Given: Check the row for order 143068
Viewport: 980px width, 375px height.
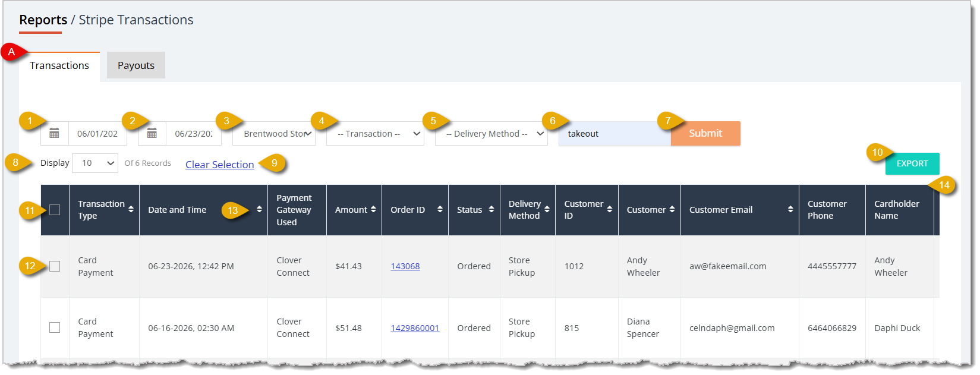Looking at the screenshot, I should coord(55,266).
